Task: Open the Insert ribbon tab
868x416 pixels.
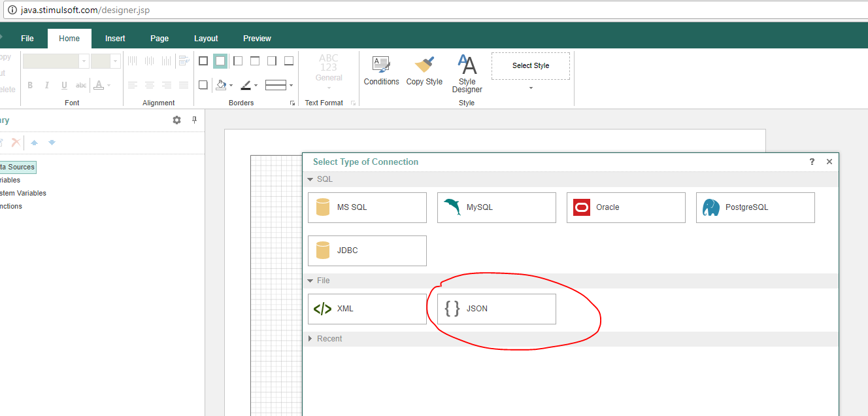Action: tap(115, 39)
